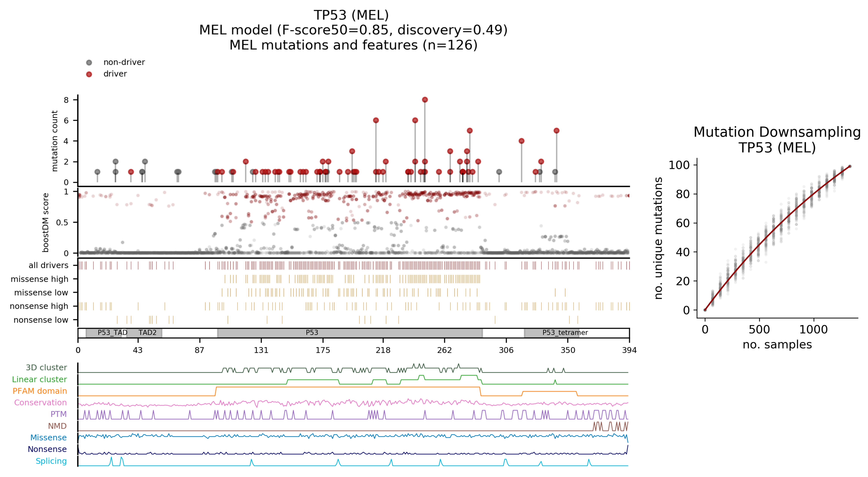Click the 'Conservation' track label
Image resolution: width=868 pixels, height=477 pixels.
(40, 403)
